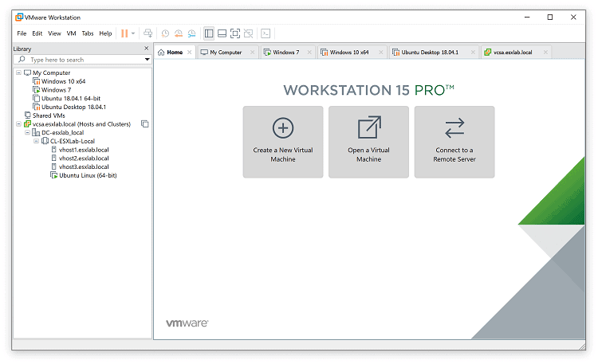Screen dimensions: 598x364
Task: Open the power options dropdown arrow
Action: click(x=133, y=33)
